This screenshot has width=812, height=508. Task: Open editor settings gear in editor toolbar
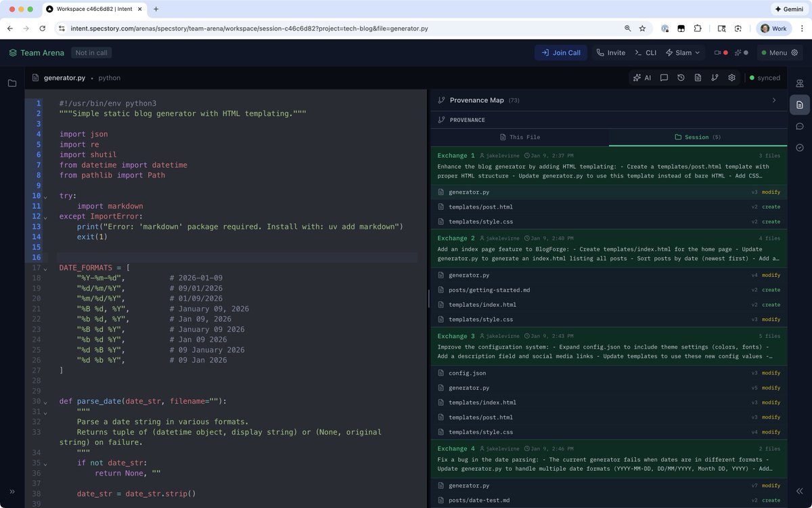coord(731,78)
